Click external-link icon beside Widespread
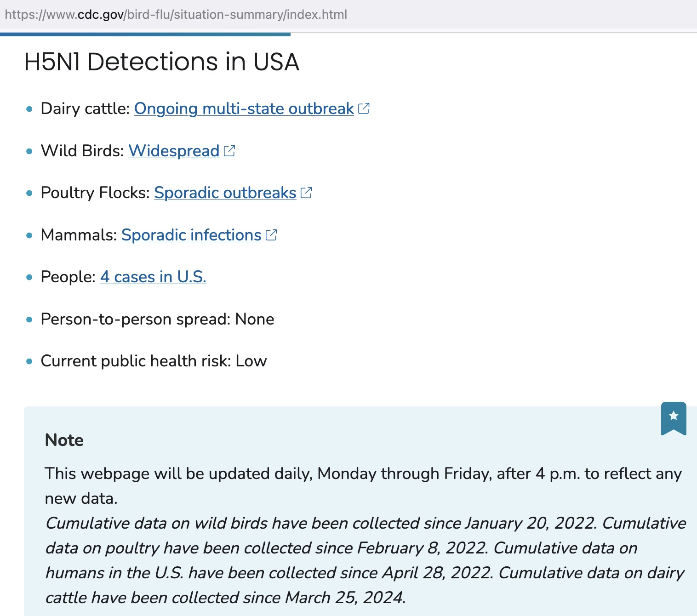The height and width of the screenshot is (616, 697). (229, 151)
